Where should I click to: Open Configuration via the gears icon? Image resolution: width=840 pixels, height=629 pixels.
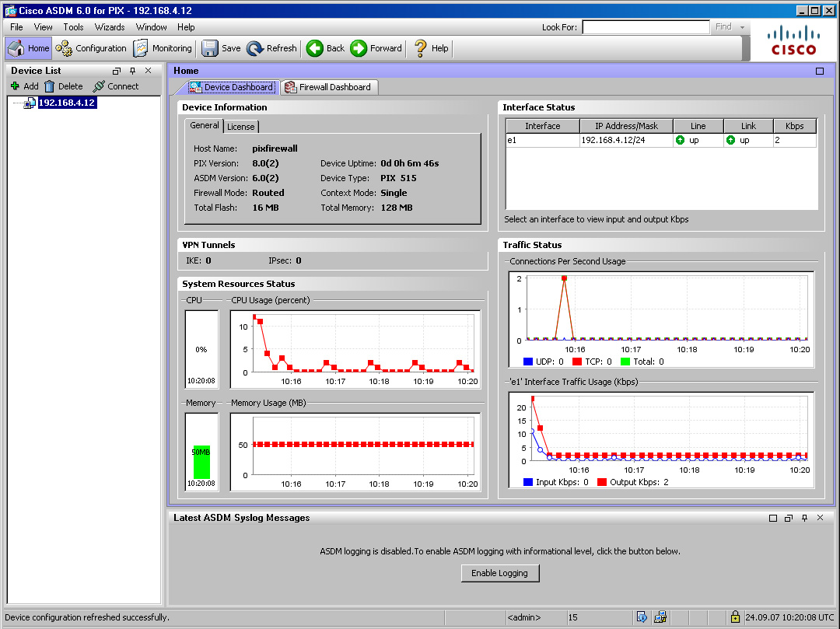[64, 48]
